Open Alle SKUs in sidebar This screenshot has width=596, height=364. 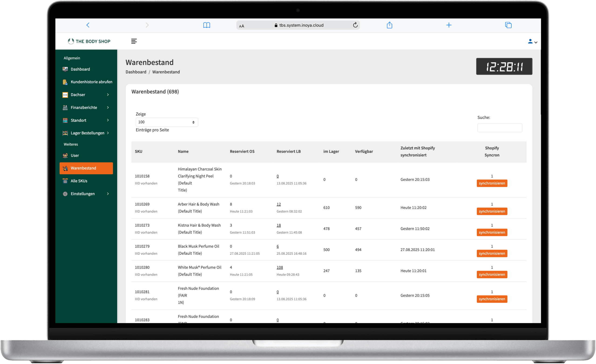79,181
